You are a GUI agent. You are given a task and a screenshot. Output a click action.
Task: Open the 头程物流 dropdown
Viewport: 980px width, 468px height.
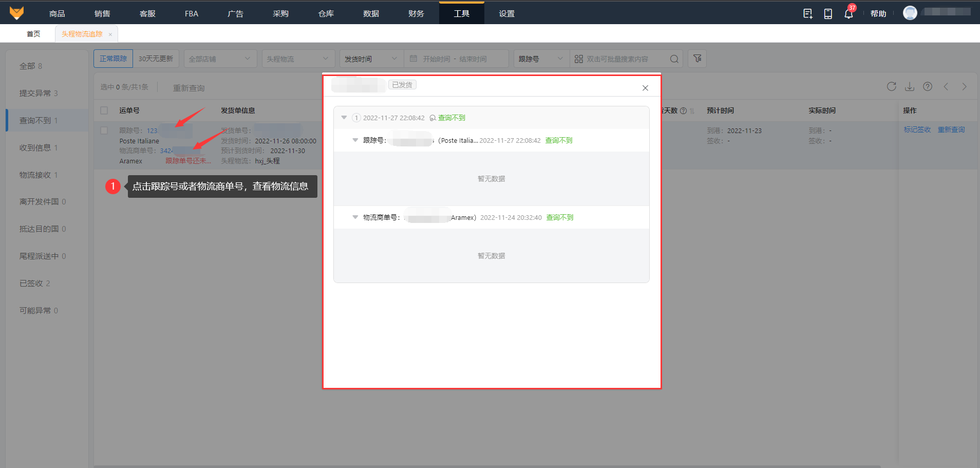coord(298,59)
